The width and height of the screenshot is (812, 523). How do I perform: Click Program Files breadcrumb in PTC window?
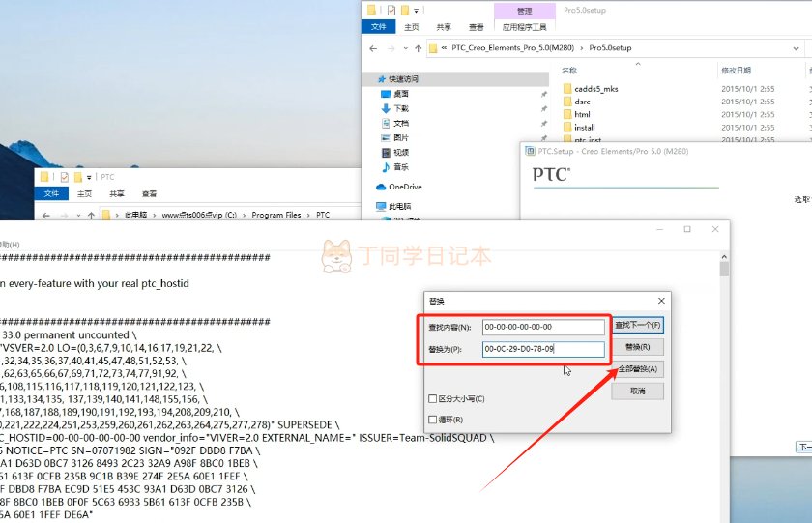276,215
